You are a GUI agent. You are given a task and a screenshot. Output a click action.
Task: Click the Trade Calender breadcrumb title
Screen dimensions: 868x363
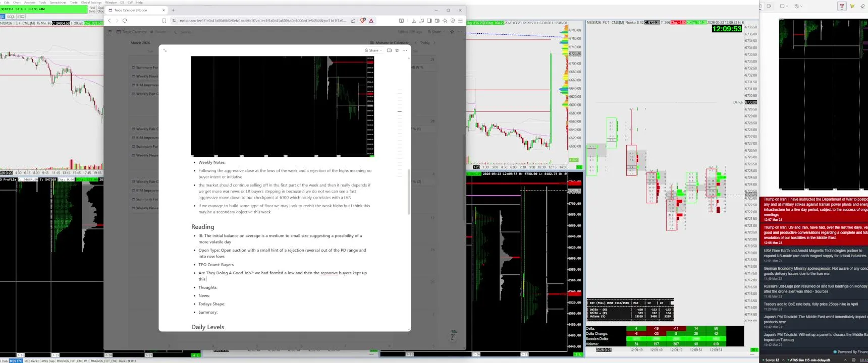click(135, 32)
